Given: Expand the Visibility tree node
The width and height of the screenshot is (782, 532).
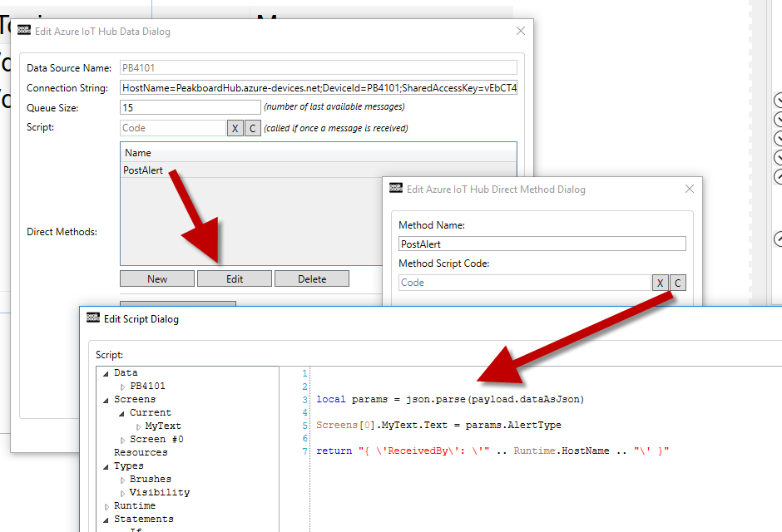Looking at the screenshot, I should pos(122,493).
